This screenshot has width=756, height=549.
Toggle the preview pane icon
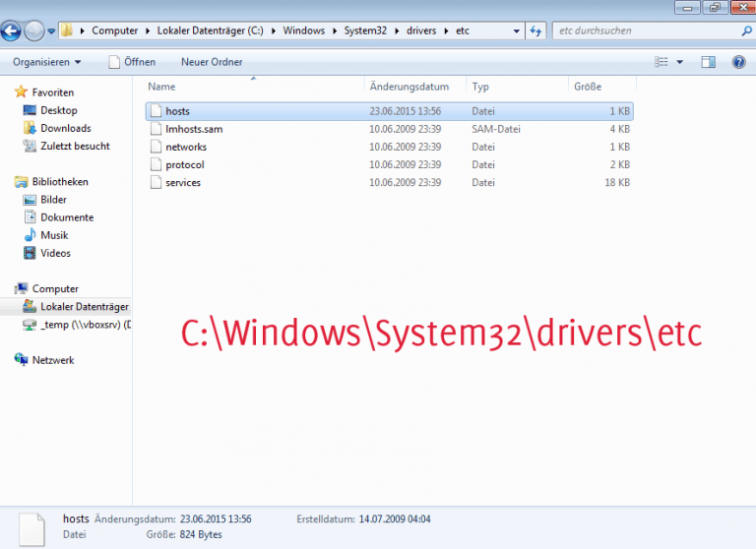click(x=709, y=62)
